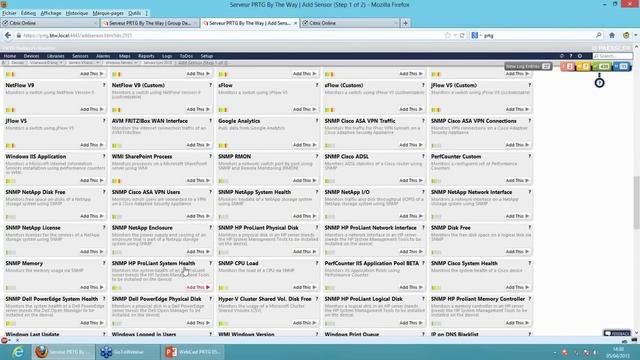Show help for PerfCounter Custom sensor
The height and width of the screenshot is (360, 640).
(530, 156)
